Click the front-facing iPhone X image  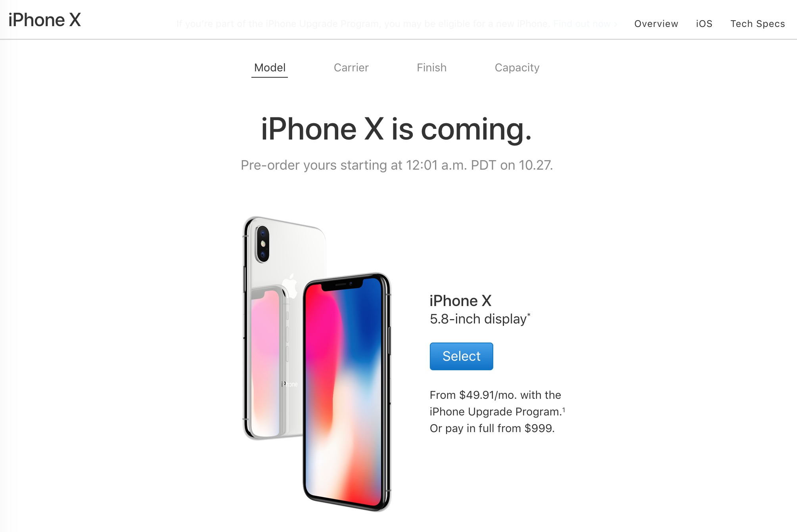pos(347,392)
